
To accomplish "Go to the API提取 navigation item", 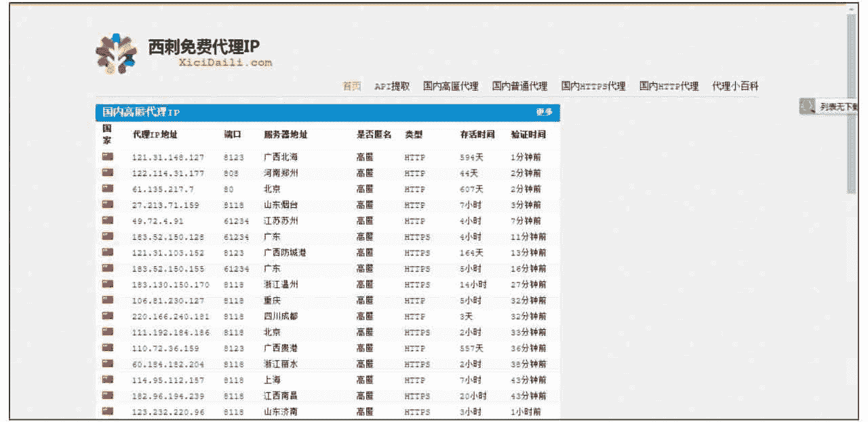I will (x=392, y=86).
